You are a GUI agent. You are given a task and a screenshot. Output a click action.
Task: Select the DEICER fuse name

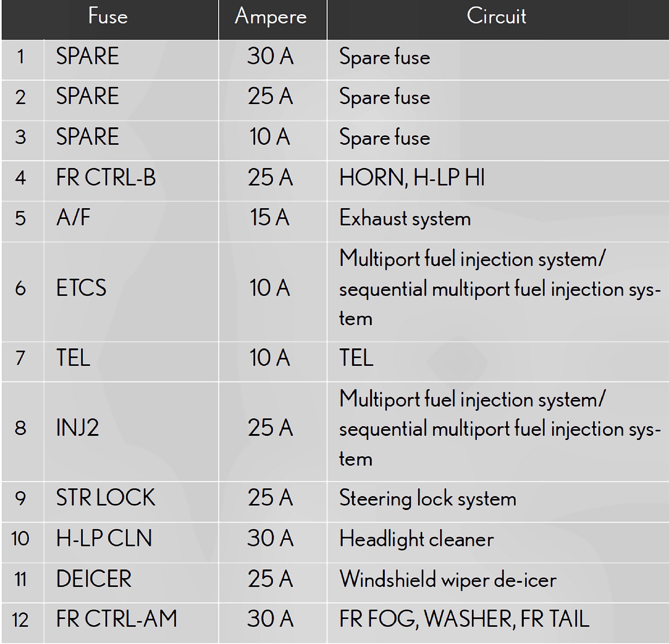(94, 579)
